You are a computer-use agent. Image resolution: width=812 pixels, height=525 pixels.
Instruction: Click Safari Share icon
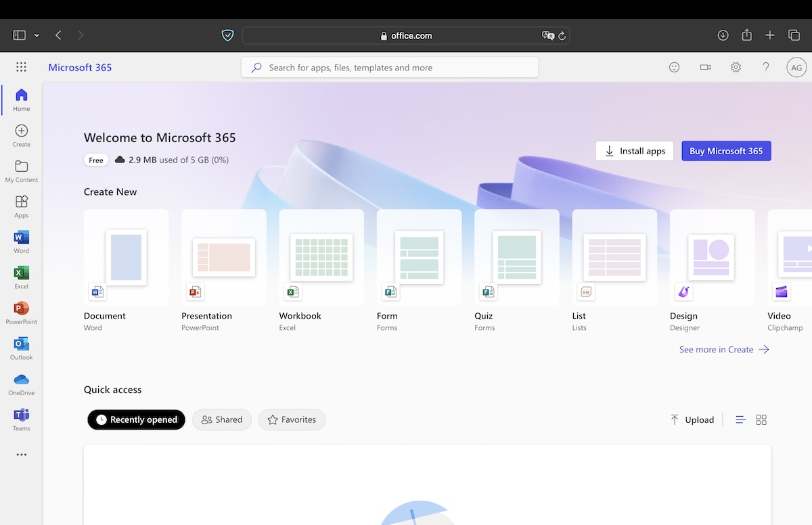click(746, 35)
